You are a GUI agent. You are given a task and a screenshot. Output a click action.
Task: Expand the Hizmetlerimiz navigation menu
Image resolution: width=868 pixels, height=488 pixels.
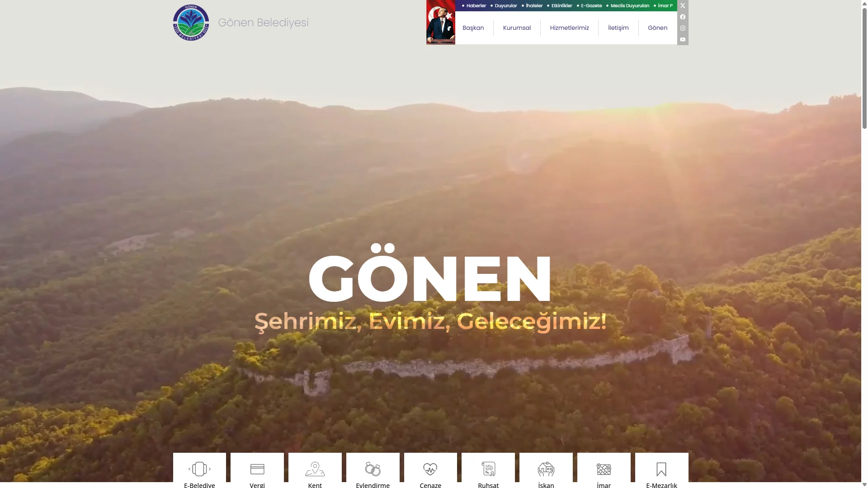tap(569, 28)
